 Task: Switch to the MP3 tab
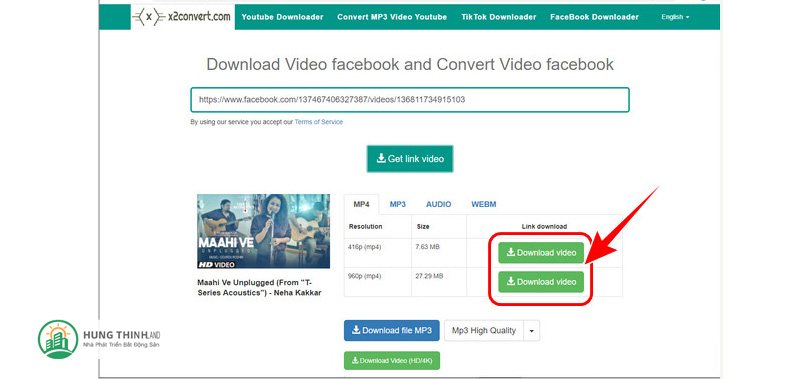pos(397,204)
